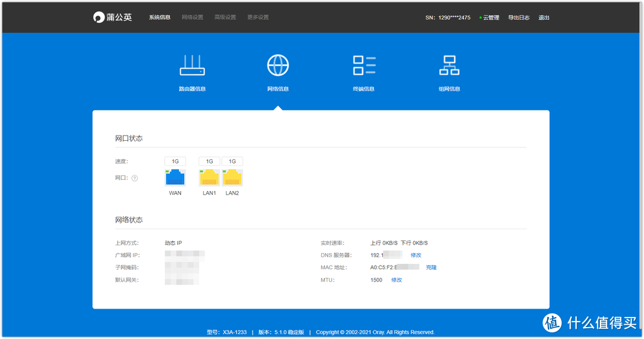This screenshot has width=644, height=339.
Task: Open the 系统信息 menu tab
Action: [x=160, y=17]
